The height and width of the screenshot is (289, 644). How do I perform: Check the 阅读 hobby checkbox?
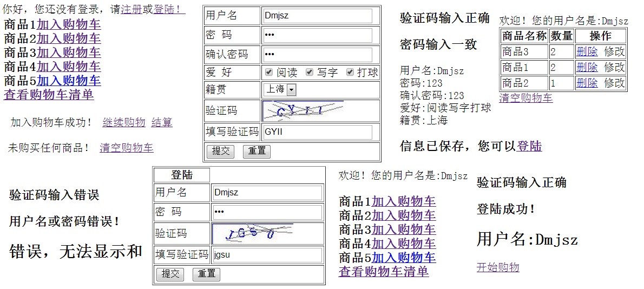(x=269, y=73)
